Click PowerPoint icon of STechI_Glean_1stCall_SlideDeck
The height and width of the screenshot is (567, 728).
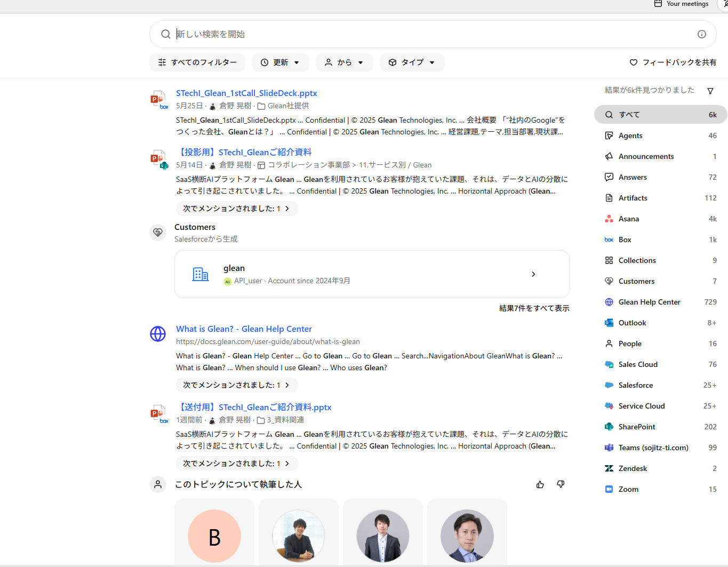(158, 99)
